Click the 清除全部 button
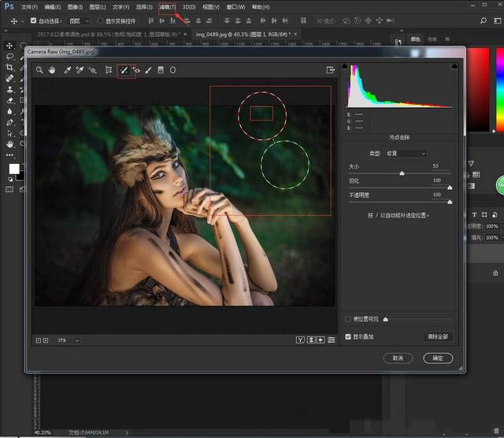This screenshot has height=438, width=504. coord(437,336)
